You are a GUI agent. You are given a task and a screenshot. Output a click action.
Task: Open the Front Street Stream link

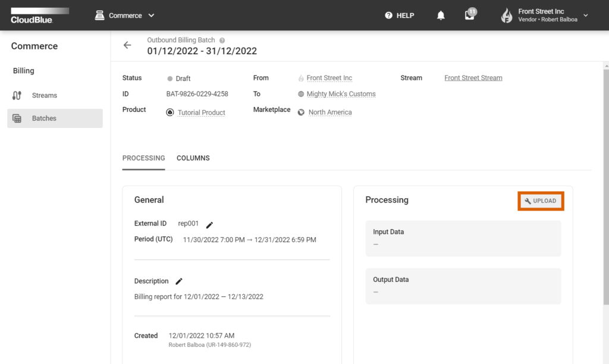click(473, 78)
